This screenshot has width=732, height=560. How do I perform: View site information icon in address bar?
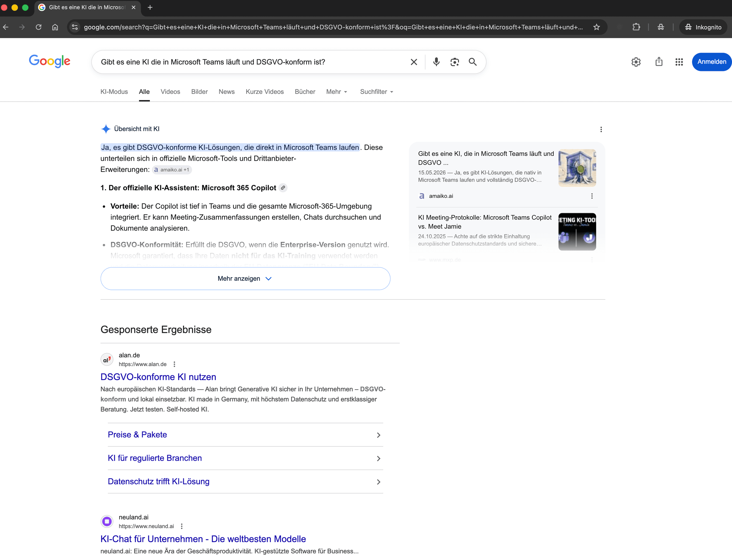[x=75, y=27]
